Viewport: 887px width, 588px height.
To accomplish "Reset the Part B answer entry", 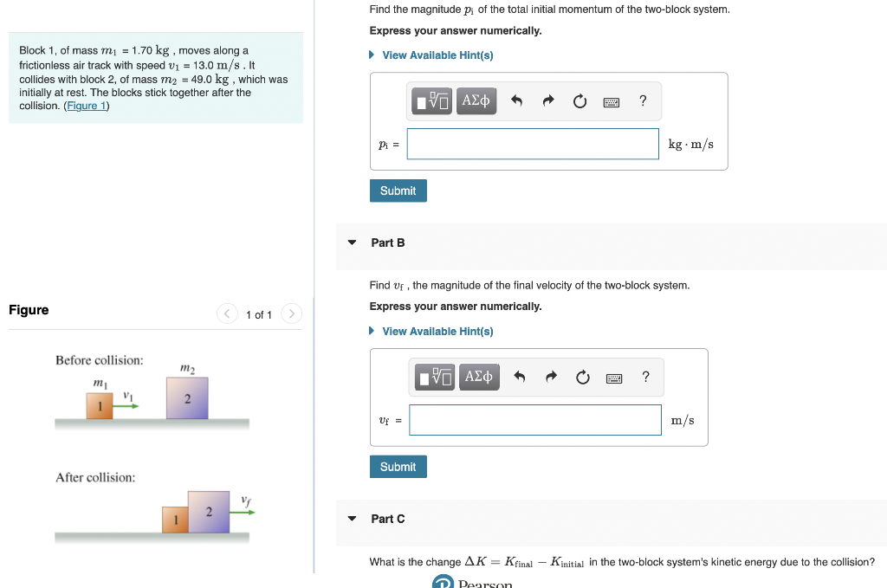I will [582, 377].
